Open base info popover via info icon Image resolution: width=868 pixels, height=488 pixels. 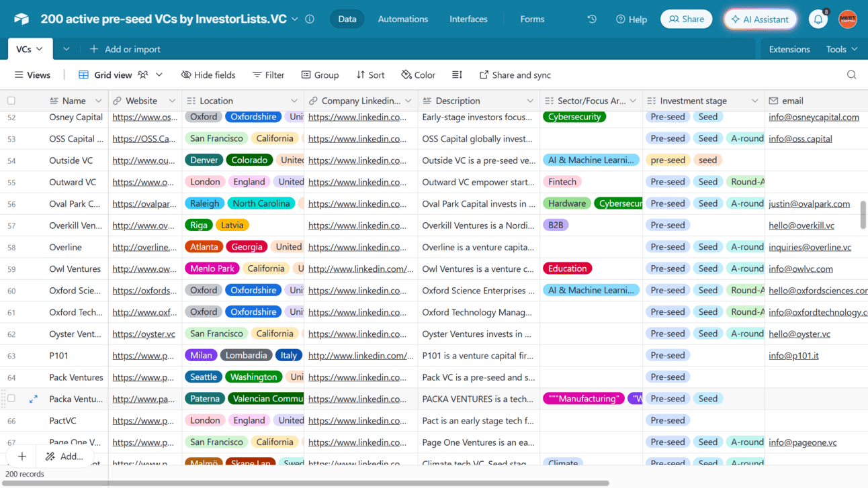309,19
